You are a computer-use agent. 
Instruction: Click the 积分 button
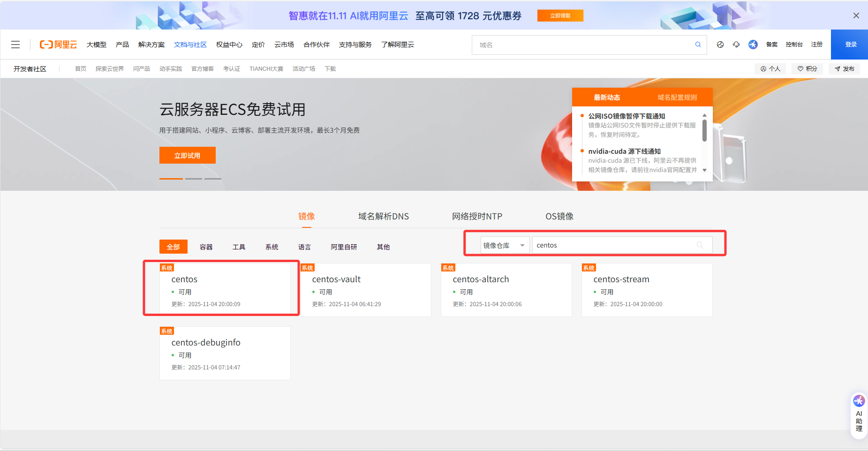pos(808,69)
